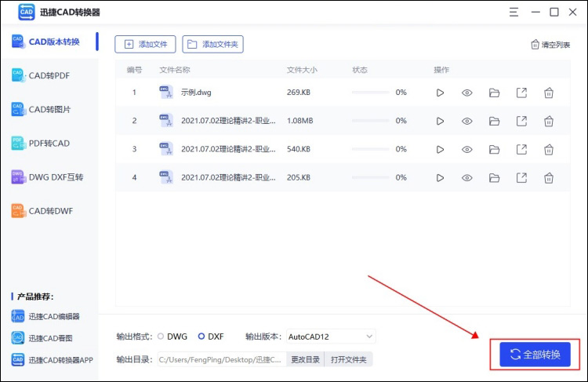Click 打开文件夹 button

point(348,359)
